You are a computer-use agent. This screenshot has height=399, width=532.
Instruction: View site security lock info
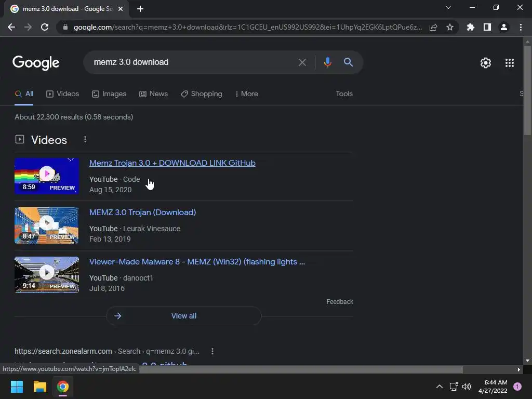coord(65,27)
